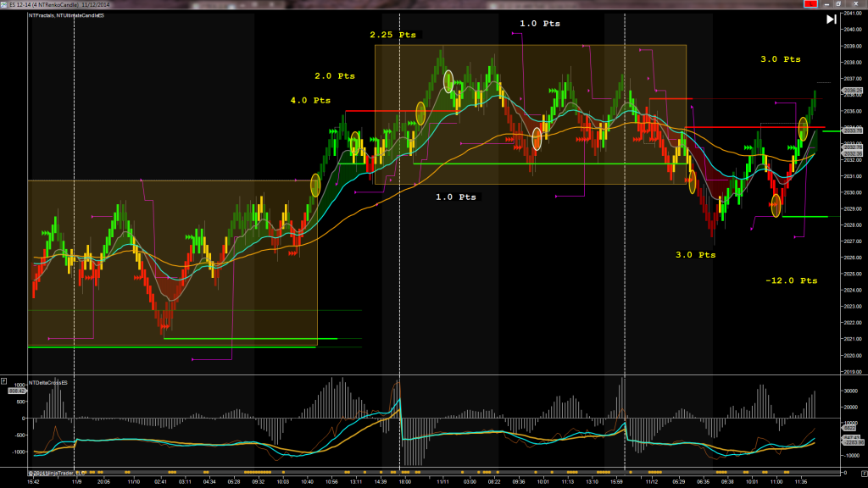Click the 2030.00 price axis label

pyautogui.click(x=853, y=192)
